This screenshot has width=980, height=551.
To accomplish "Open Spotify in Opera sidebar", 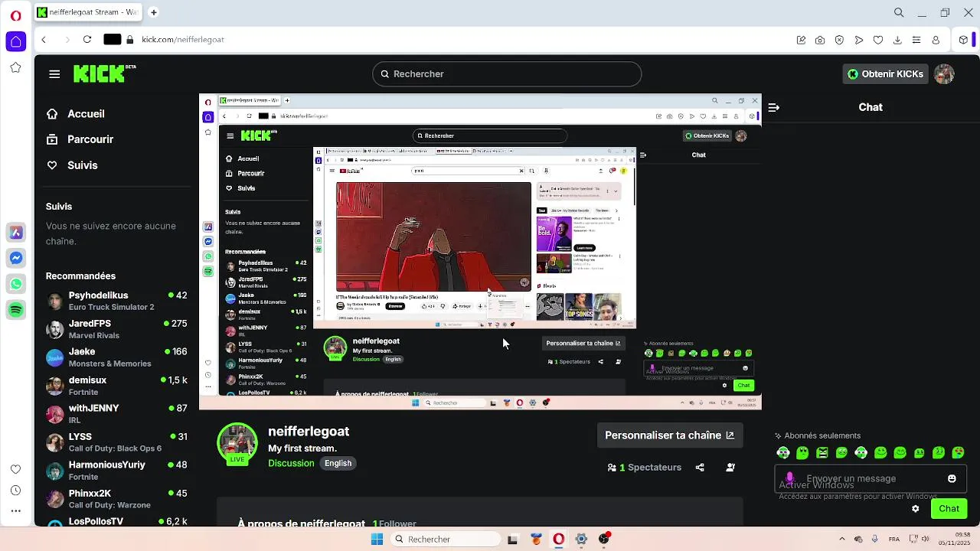I will pos(16,309).
